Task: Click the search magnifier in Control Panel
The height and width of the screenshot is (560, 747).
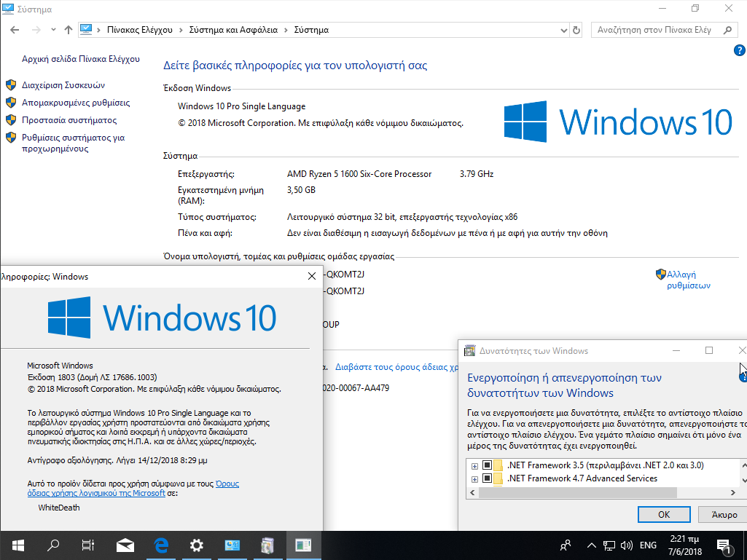Action: pyautogui.click(x=727, y=30)
